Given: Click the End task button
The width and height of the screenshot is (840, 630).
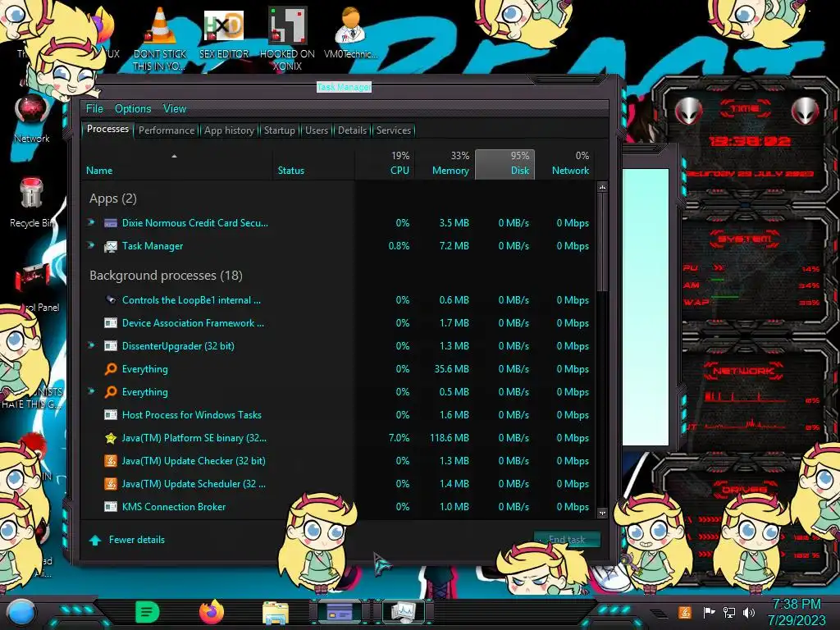Looking at the screenshot, I should [567, 540].
